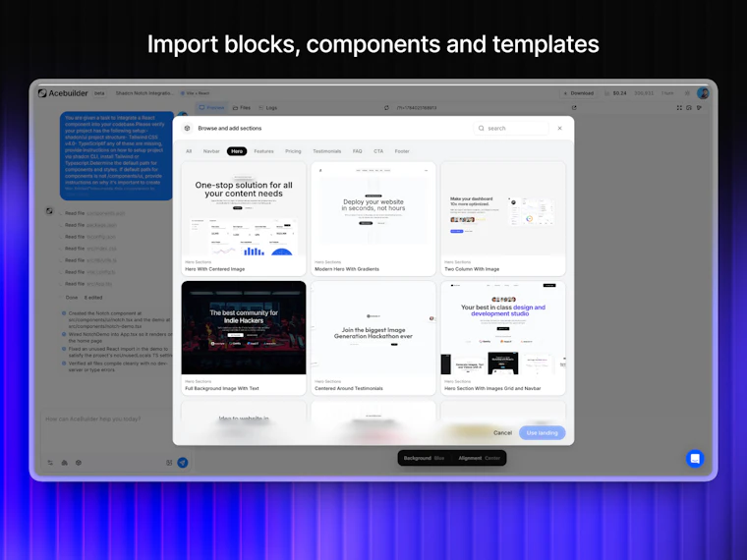Screen dimensions: 747x560
Task: Select the Pricing category tab
Action: click(293, 151)
